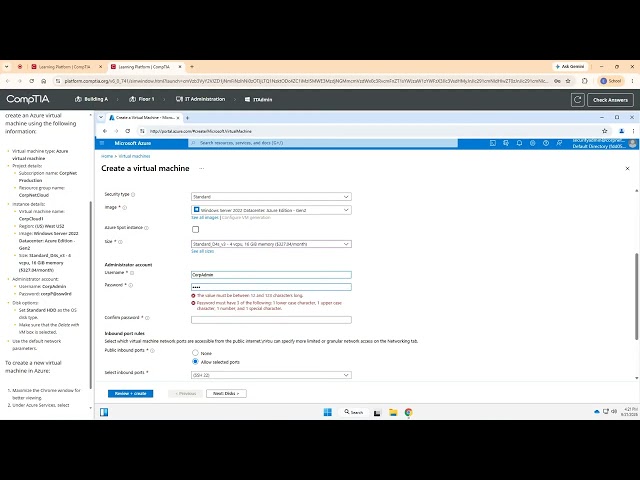The image size is (640, 480).
Task: Open a new tab in inner browser
Action: tap(187, 118)
